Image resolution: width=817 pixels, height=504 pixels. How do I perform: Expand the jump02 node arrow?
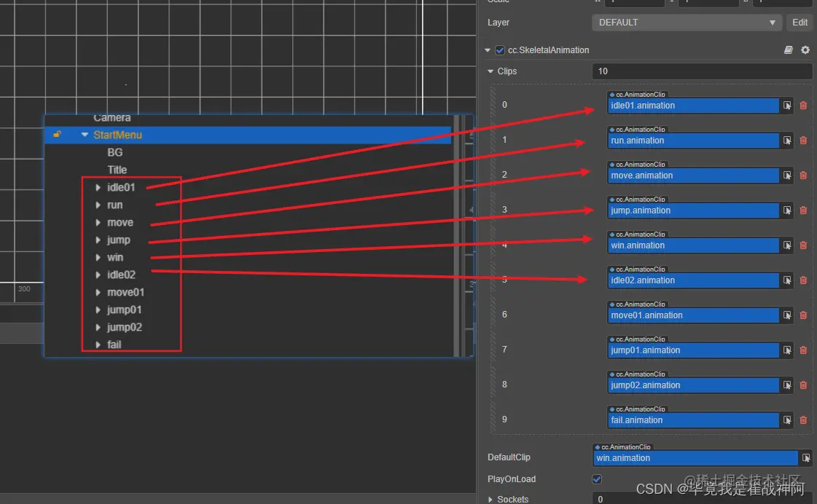point(98,328)
